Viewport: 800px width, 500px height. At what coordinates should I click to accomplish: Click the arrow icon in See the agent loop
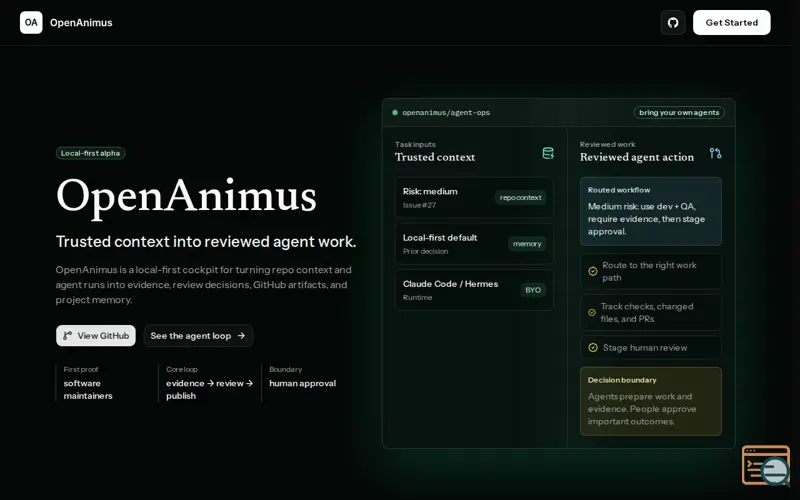241,336
